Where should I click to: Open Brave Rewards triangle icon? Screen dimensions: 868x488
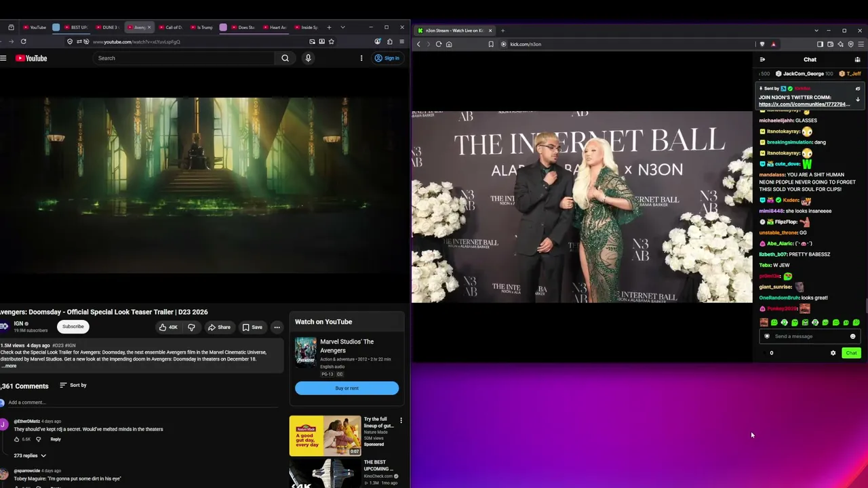tap(773, 44)
